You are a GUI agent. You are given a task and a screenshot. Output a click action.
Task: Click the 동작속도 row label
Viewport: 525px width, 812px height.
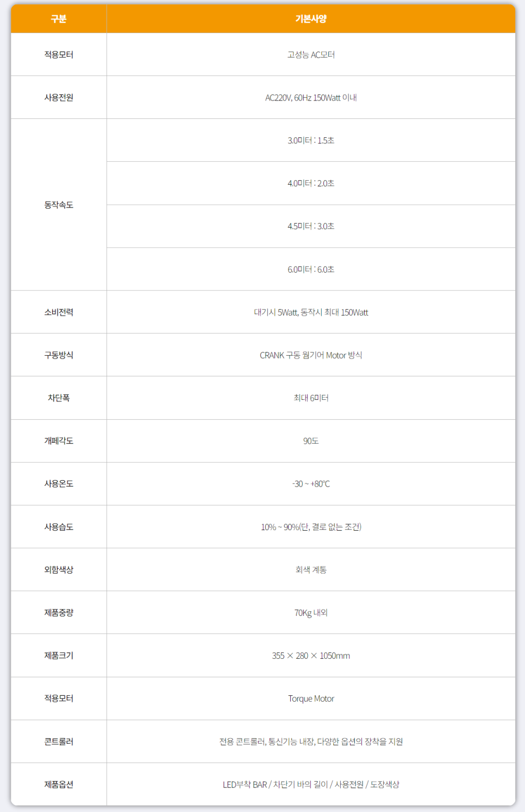(x=59, y=205)
